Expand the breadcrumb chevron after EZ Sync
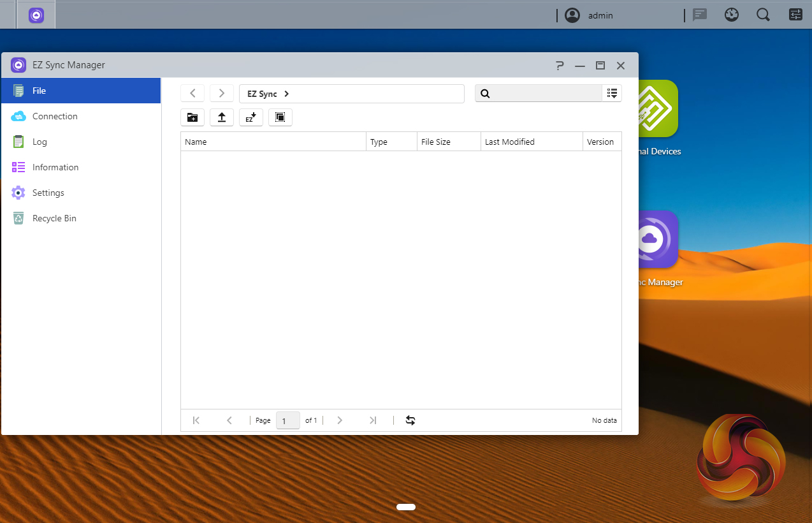The width and height of the screenshot is (812, 523). (287, 94)
